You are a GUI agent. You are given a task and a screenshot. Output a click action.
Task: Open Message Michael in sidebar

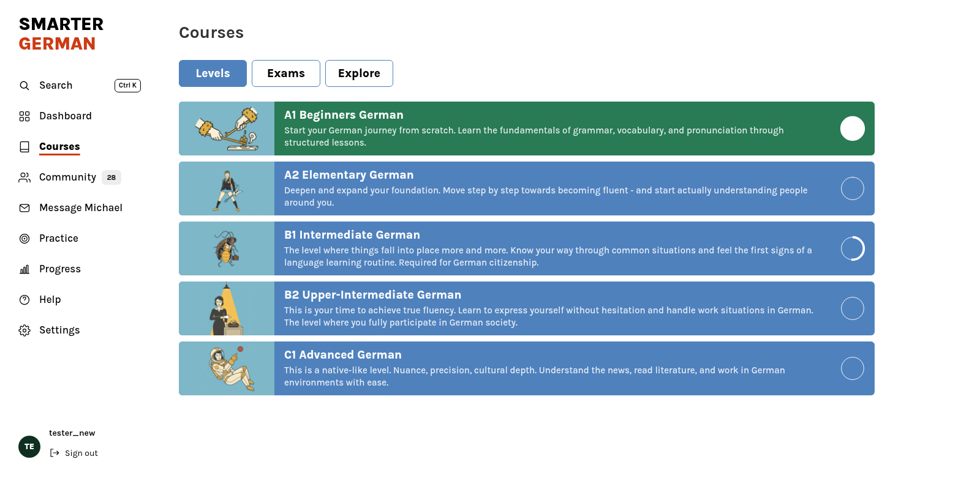[81, 208]
